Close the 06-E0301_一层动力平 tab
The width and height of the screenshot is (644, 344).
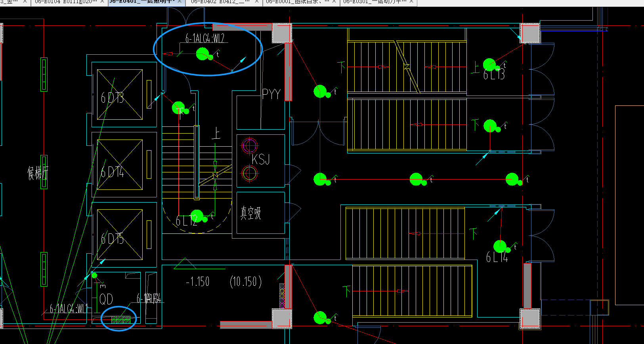tap(411, 2)
